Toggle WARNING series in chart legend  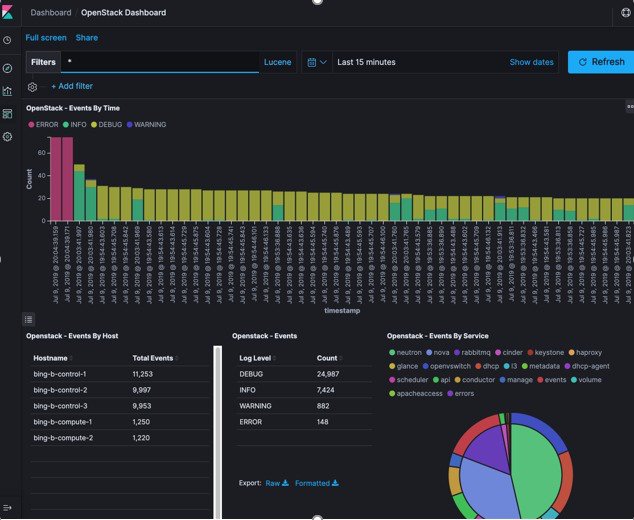[x=146, y=125]
